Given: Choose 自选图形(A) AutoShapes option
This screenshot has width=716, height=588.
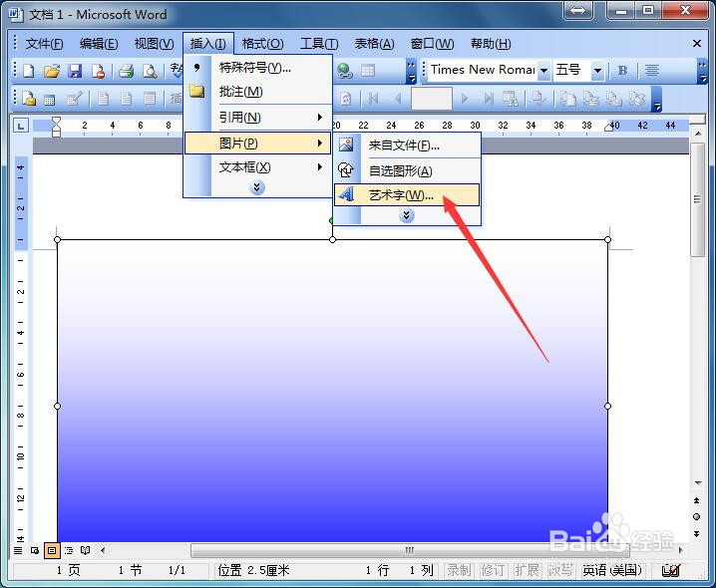Looking at the screenshot, I should click(407, 170).
